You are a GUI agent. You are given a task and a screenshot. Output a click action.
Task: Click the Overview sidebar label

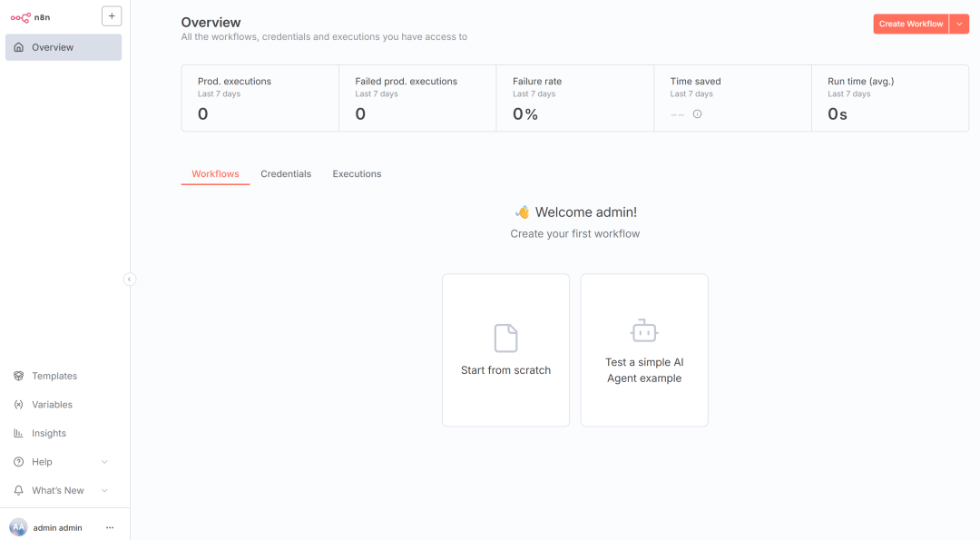pos(53,47)
